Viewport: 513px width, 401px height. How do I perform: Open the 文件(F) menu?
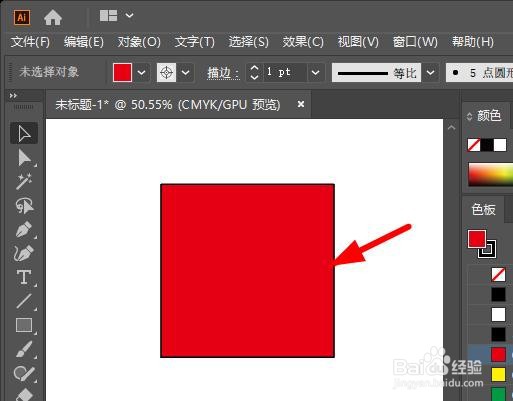pos(30,42)
